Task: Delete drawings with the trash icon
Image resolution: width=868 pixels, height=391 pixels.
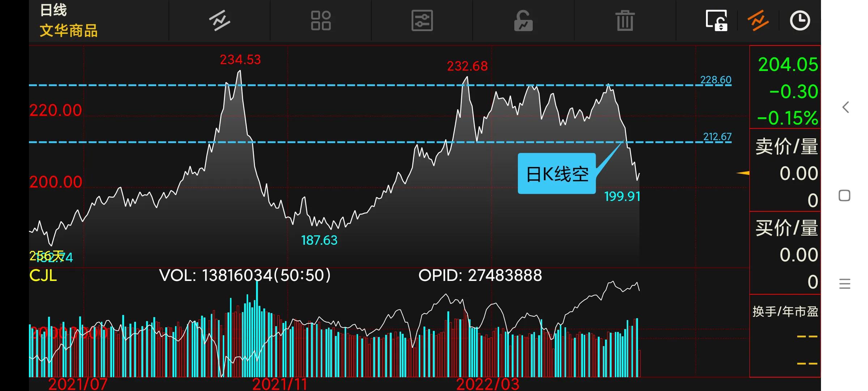Action: point(625,20)
